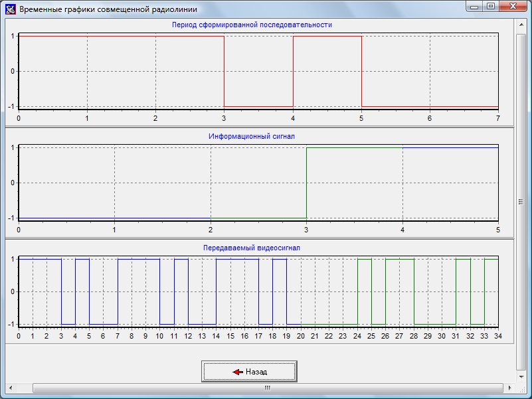The height and width of the screenshot is (399, 532).
Task: Click x-axis label 7 of top chart
Action: pyautogui.click(x=497, y=118)
